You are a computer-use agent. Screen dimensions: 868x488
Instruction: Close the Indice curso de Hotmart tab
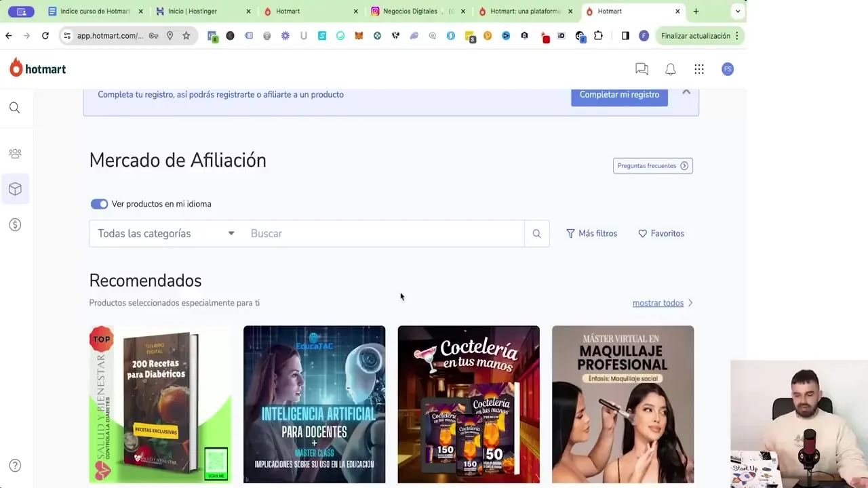coord(140,12)
